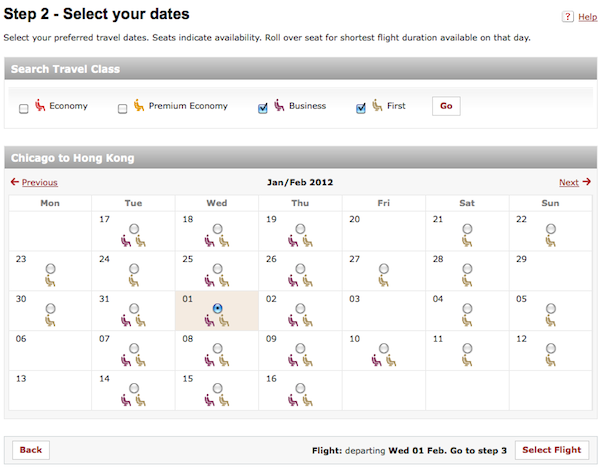
Task: Select the radio button for date 14
Action: tap(134, 388)
